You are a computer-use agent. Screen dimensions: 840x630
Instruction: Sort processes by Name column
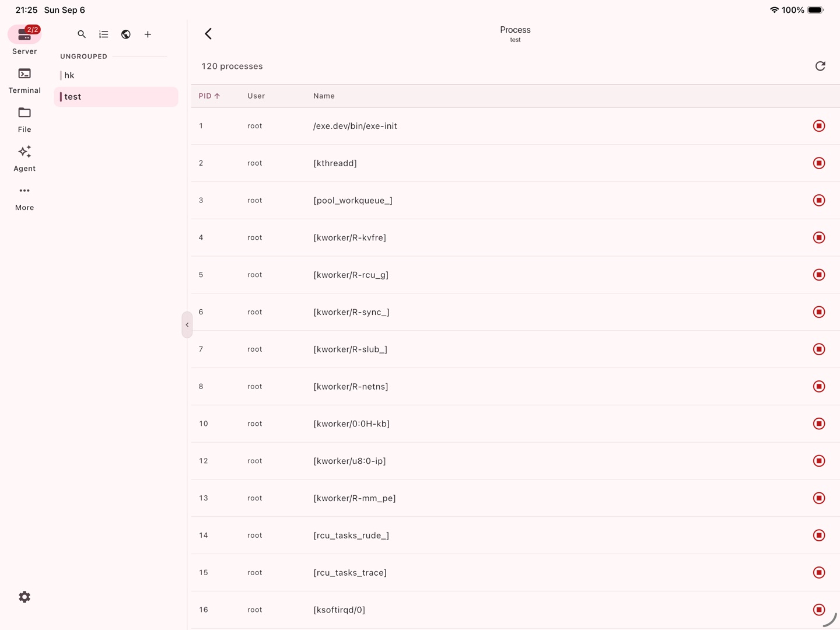[x=324, y=96]
